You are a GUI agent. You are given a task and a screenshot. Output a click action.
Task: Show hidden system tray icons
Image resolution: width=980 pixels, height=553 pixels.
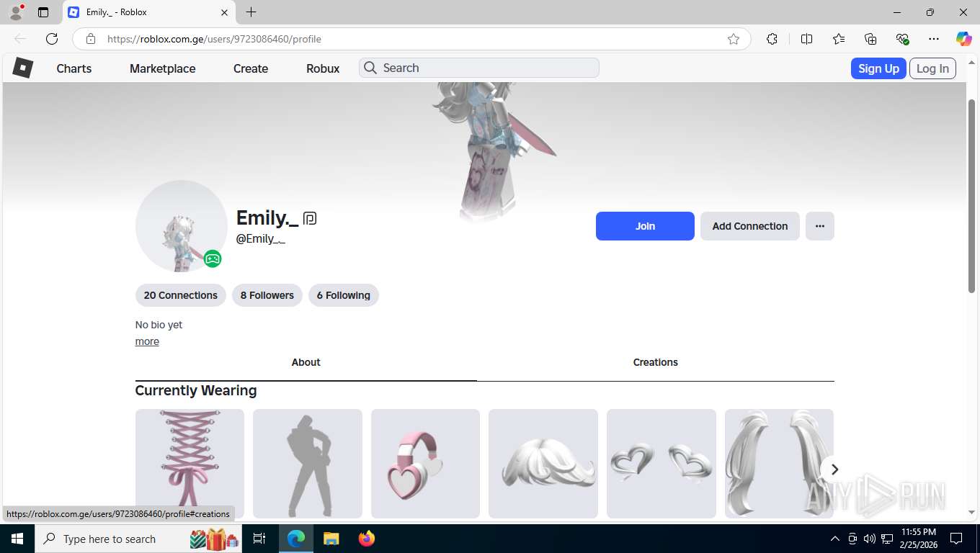[834, 539]
